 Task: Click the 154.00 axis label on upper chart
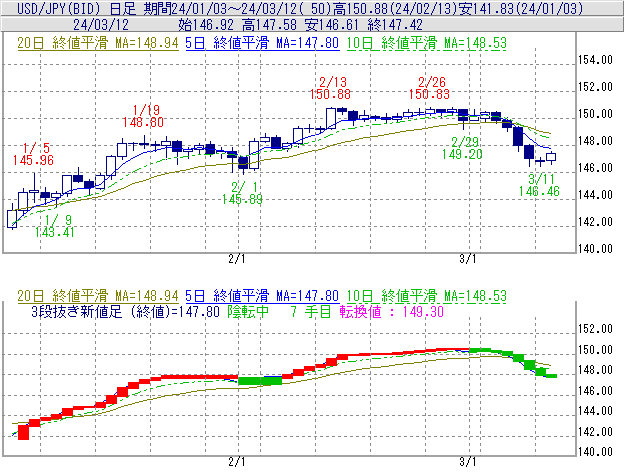595,60
